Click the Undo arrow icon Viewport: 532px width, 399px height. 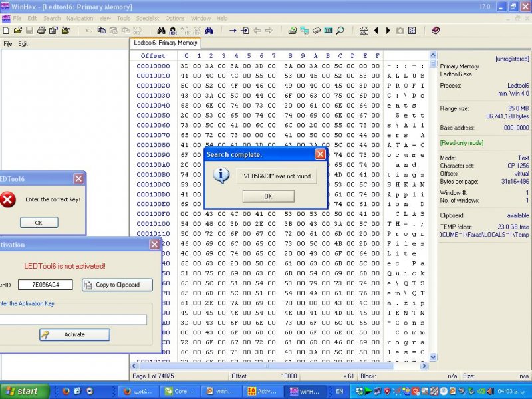point(89,31)
